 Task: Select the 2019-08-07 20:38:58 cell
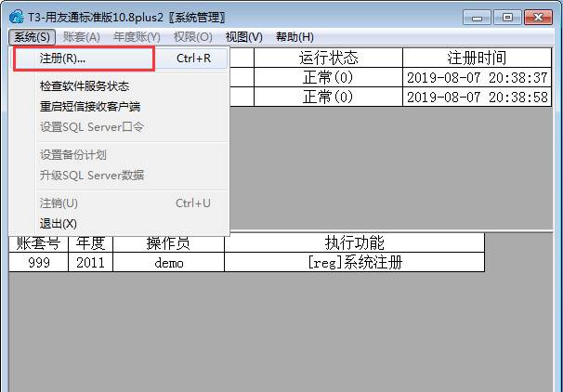pos(477,97)
